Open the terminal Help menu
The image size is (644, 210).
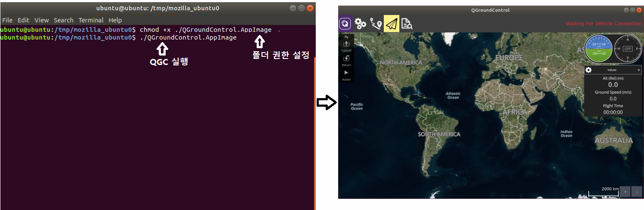[x=115, y=20]
